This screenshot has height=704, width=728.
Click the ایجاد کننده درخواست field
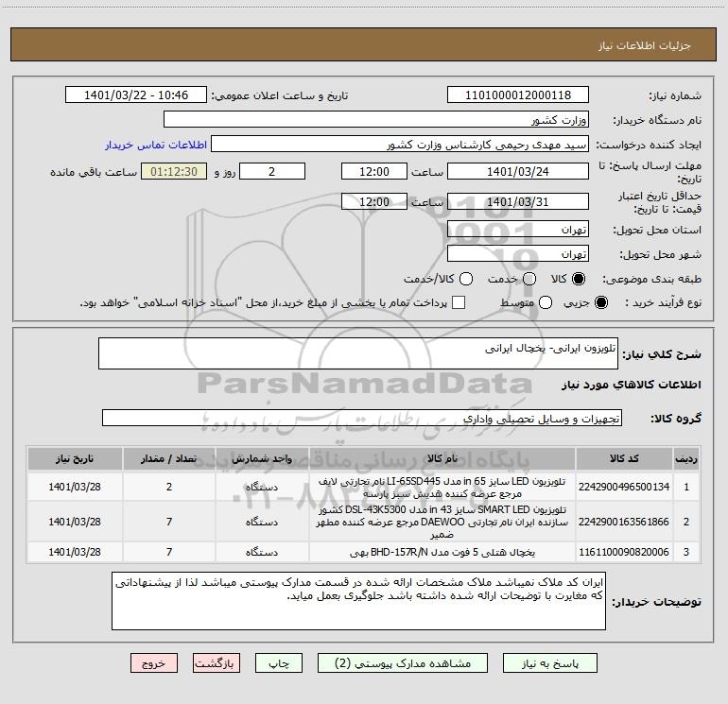400,145
